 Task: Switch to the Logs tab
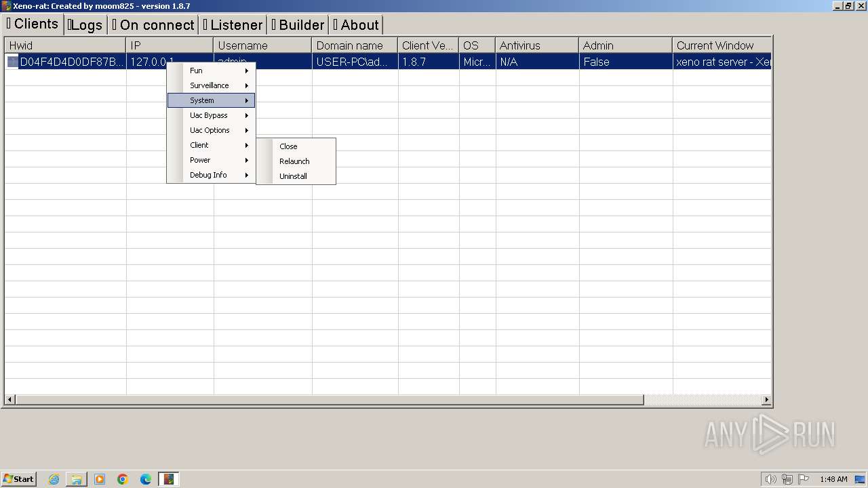[85, 25]
